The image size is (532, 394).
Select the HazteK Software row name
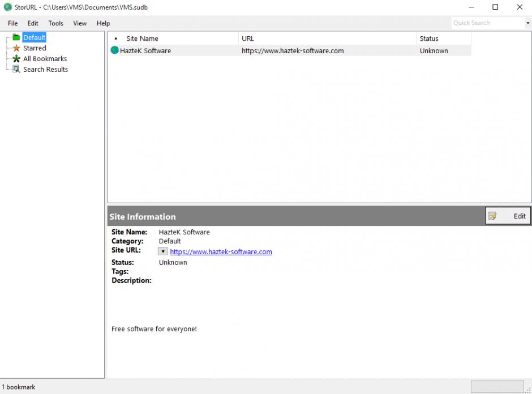(145, 50)
